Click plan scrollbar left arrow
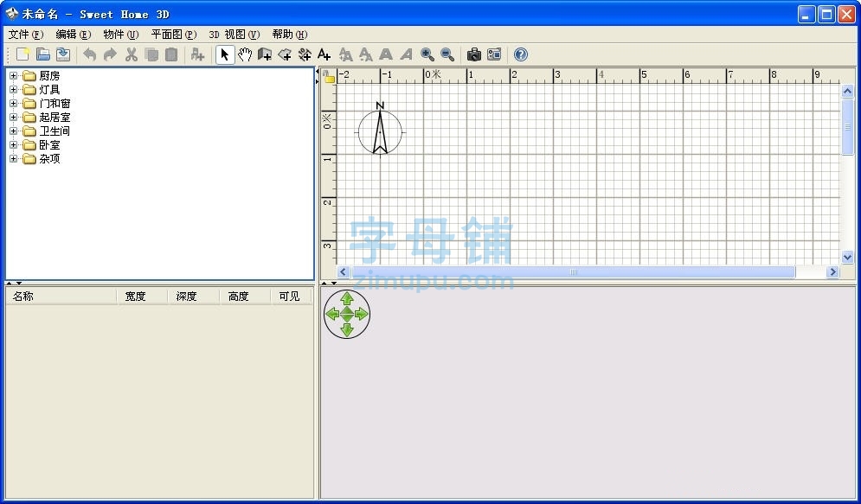This screenshot has height=504, width=861. click(x=344, y=271)
